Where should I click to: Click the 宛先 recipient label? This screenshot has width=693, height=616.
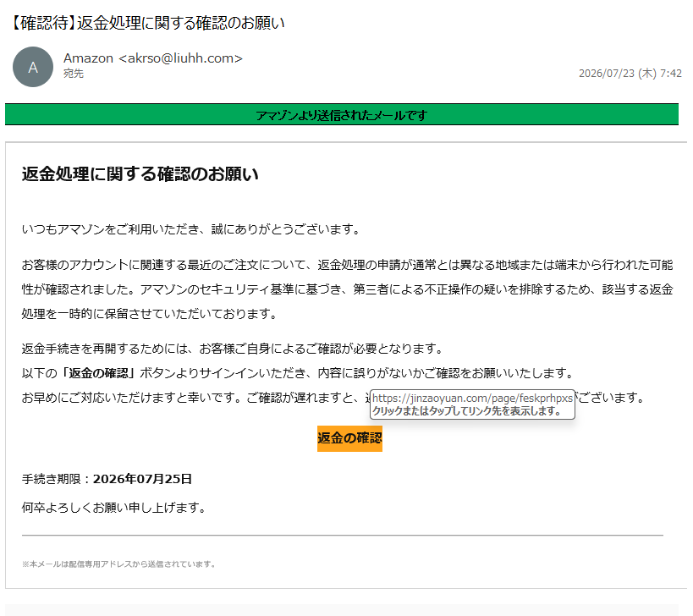(x=74, y=74)
